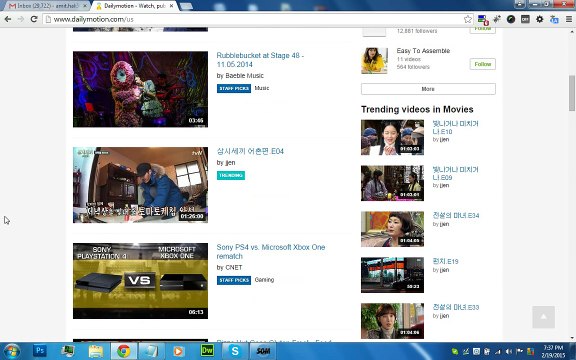Image resolution: width=576 pixels, height=360 pixels.
Task: Open the volume control in system tray
Action: pos(509,352)
